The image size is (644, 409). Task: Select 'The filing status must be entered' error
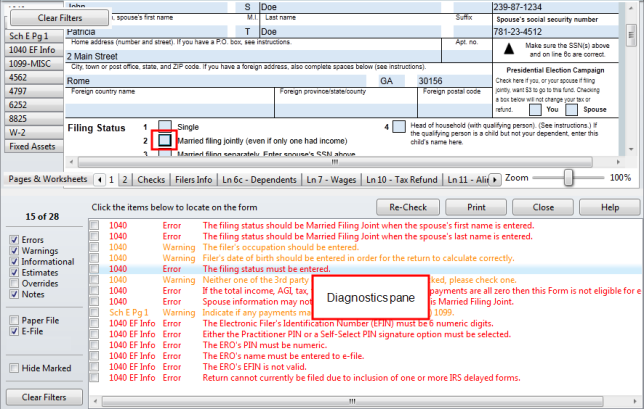[366, 269]
